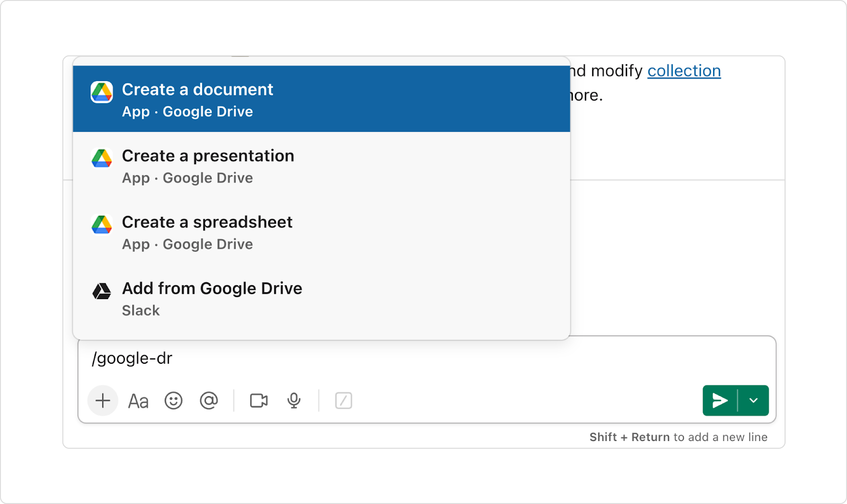Click Google Drive icon beside Create a document
Viewport: 847px width, 504px height.
point(102,92)
